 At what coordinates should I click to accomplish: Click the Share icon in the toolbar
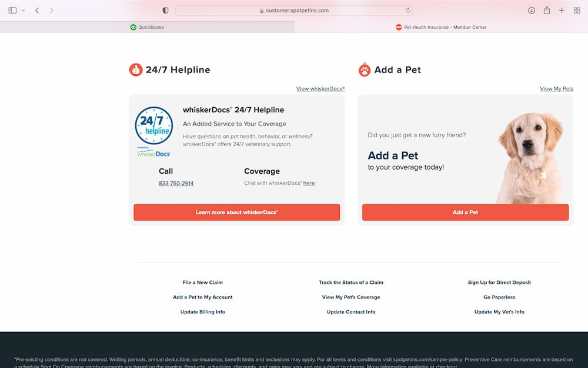click(547, 11)
